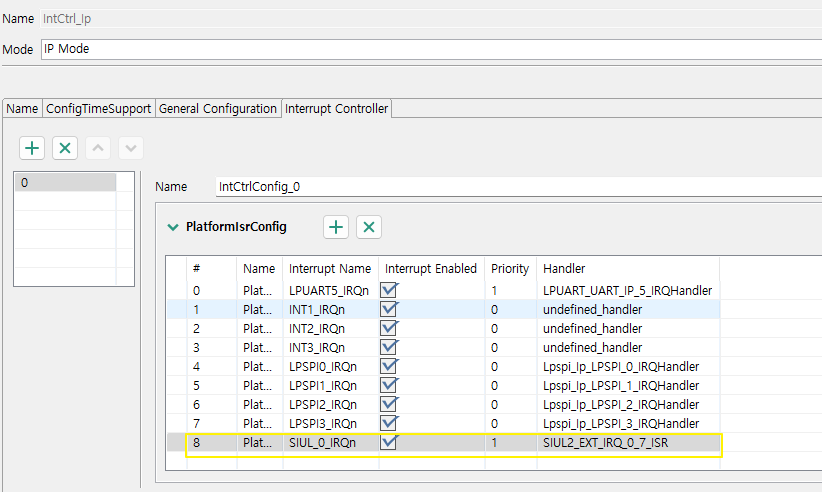This screenshot has height=492, width=822.
Task: Add a new PlatformIsrConfig row
Action: click(x=336, y=227)
